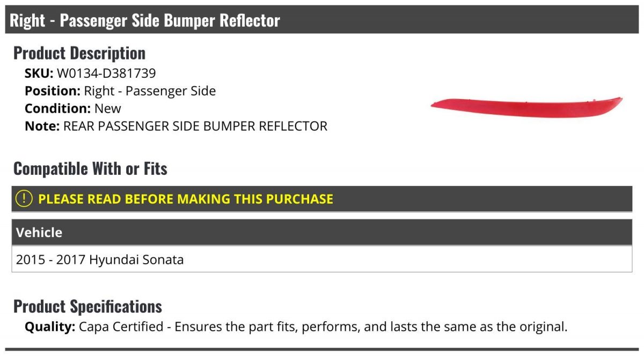Click the Compatible With or Fits heading

[x=90, y=169]
